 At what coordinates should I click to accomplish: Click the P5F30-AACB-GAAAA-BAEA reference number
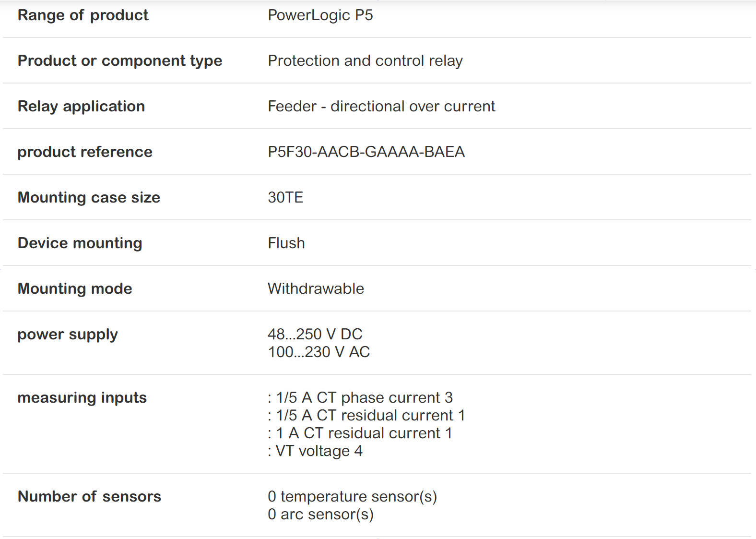point(366,152)
